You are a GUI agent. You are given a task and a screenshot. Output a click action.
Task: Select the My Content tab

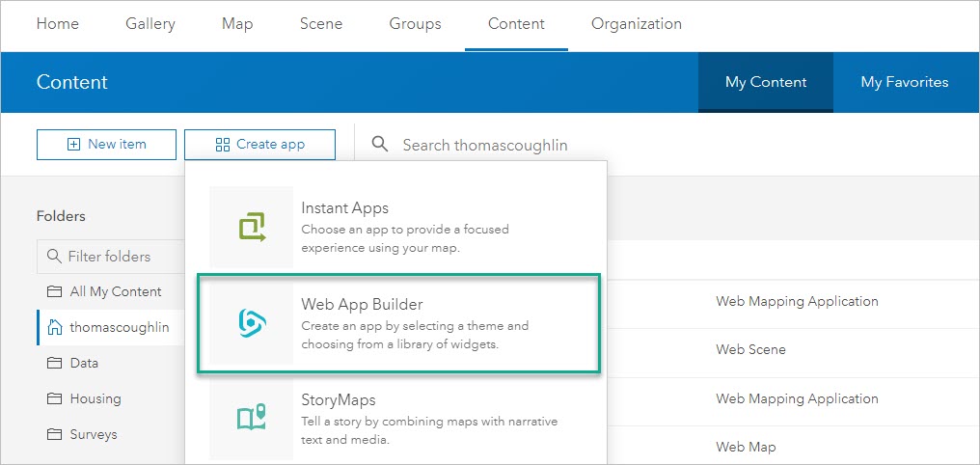[766, 82]
